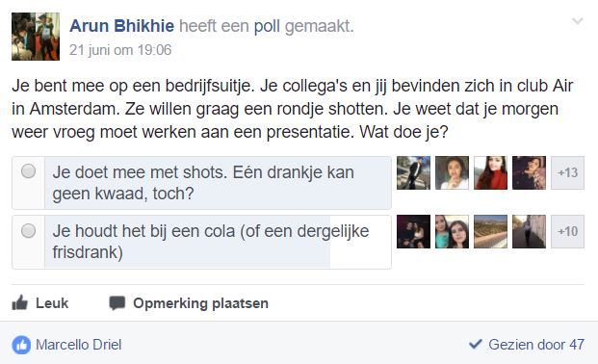Select the 'Je houdt het bij een cola' radio button
Image resolution: width=598 pixels, height=364 pixels.
tap(28, 231)
